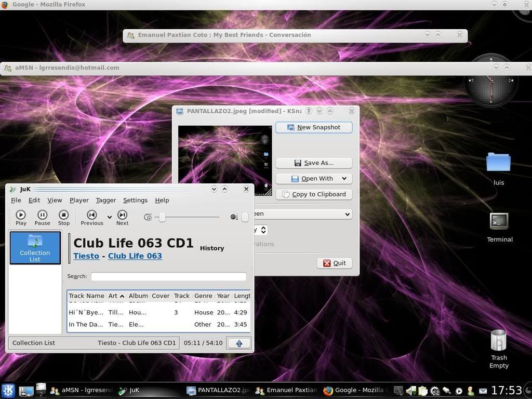The image size is (532, 399).
Task: Open the Terminal desktop icon
Action: point(499,228)
